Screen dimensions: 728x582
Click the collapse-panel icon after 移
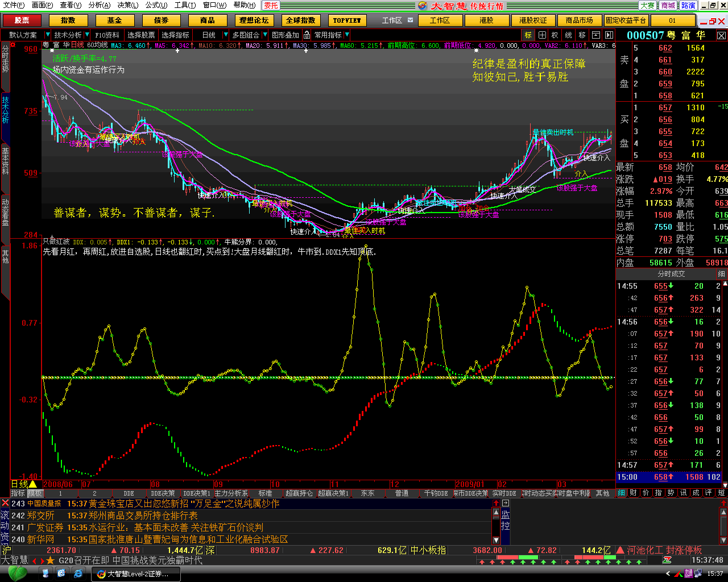[x=595, y=35]
